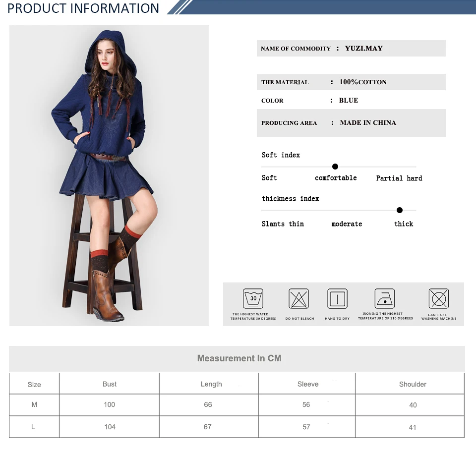The image size is (476, 455).
Task: Select size M row label
Action: click(34, 404)
